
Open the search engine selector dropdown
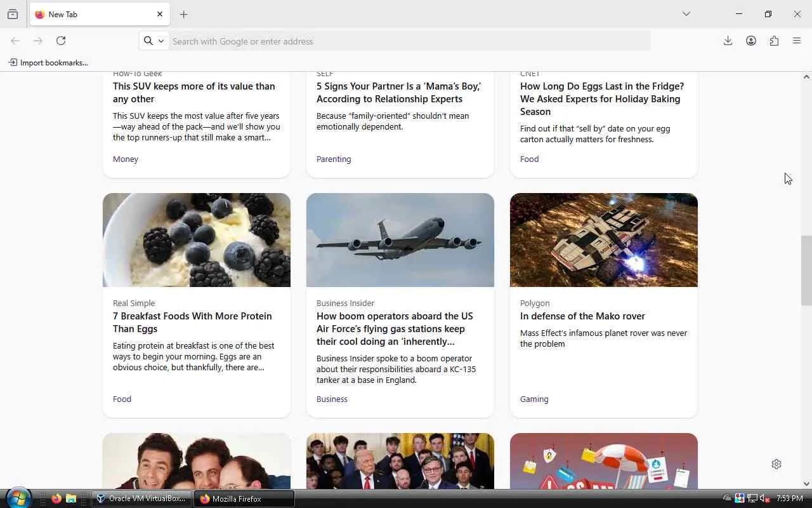click(x=154, y=41)
